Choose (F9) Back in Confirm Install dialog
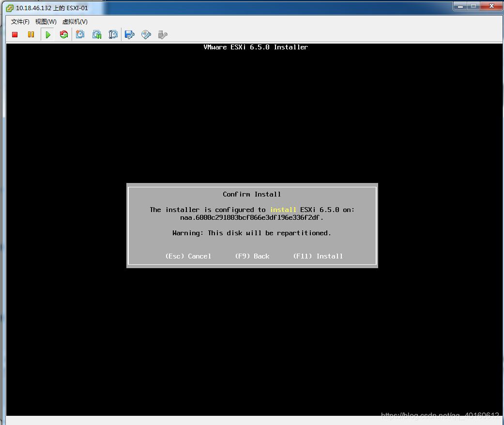This screenshot has width=504, height=425. [252, 256]
